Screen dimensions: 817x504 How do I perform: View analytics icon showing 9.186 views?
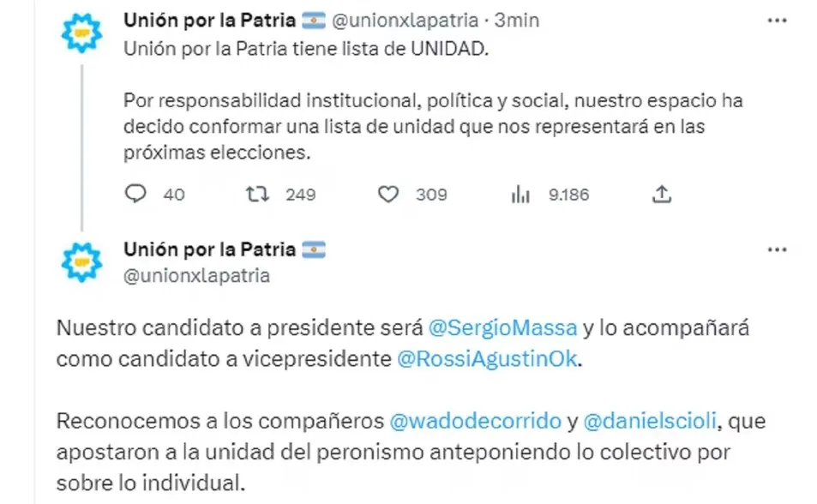click(x=520, y=195)
